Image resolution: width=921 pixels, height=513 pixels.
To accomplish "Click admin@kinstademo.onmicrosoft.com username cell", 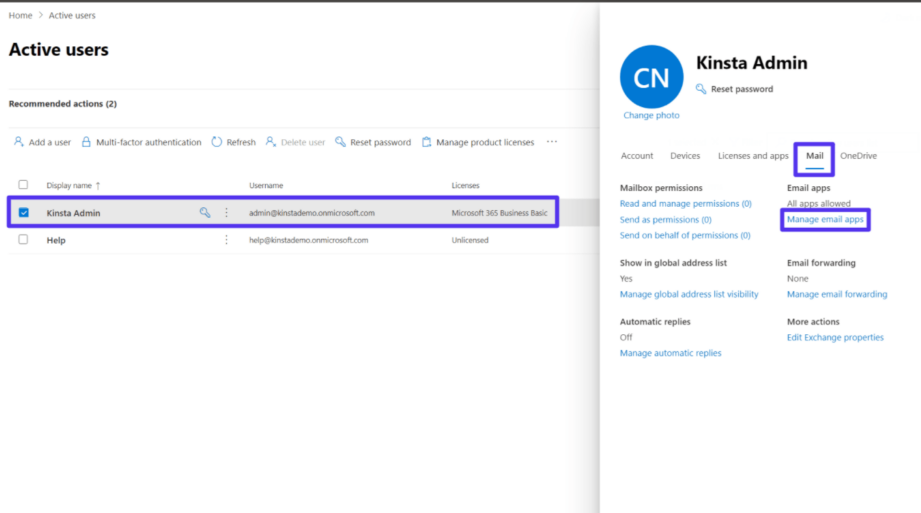I will tap(312, 213).
